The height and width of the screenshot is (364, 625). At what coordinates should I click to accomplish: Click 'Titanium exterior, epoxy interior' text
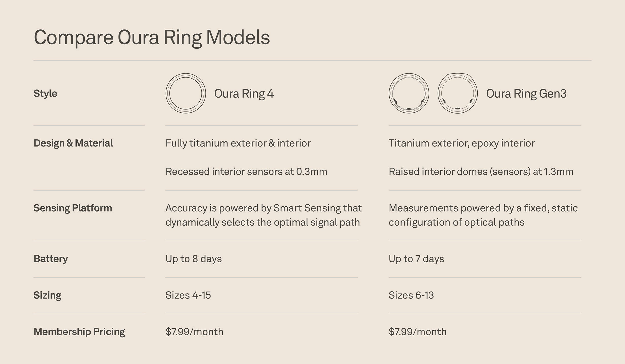click(462, 143)
